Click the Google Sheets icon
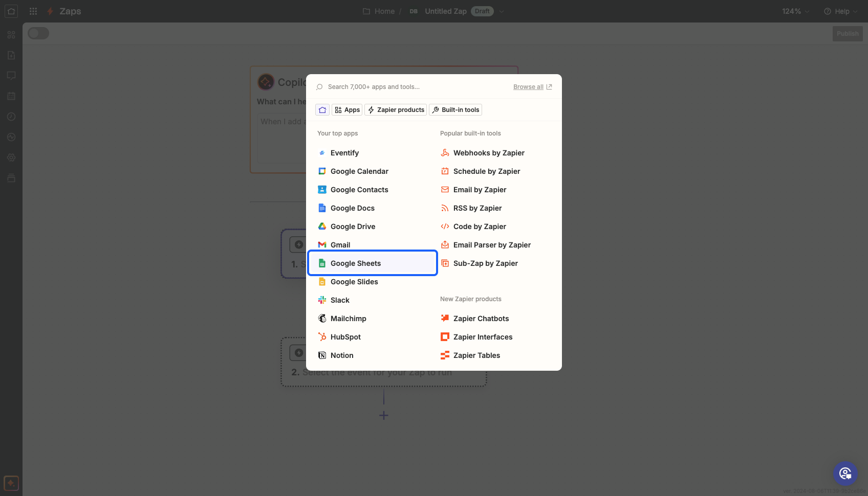 tap(322, 263)
